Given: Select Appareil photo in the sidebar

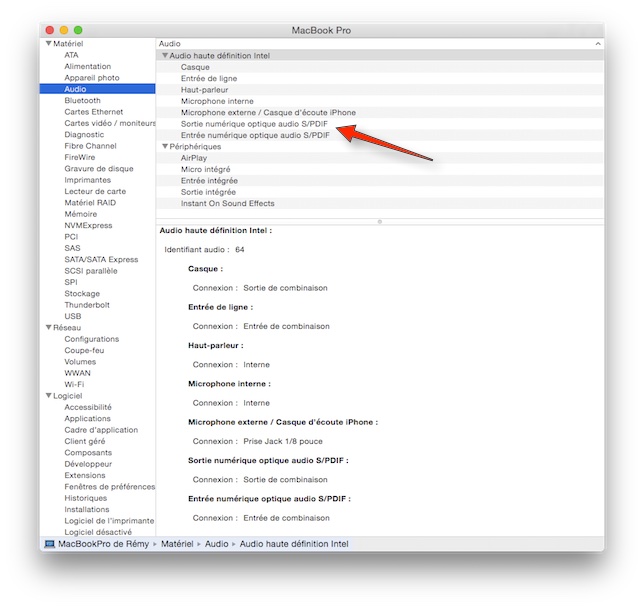Looking at the screenshot, I should pyautogui.click(x=92, y=78).
